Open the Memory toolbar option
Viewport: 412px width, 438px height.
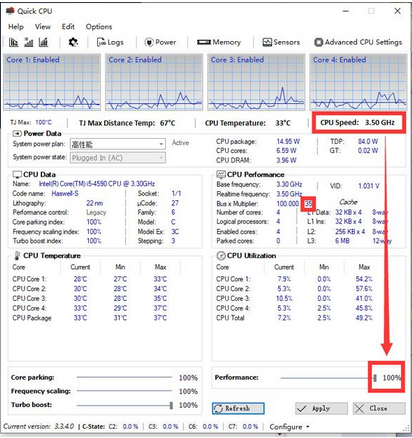pos(219,42)
